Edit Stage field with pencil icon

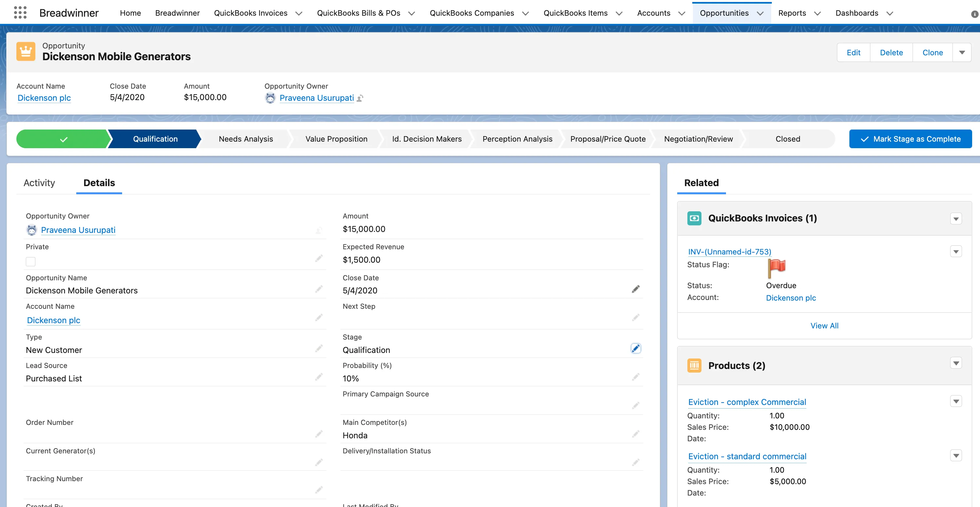(x=636, y=348)
